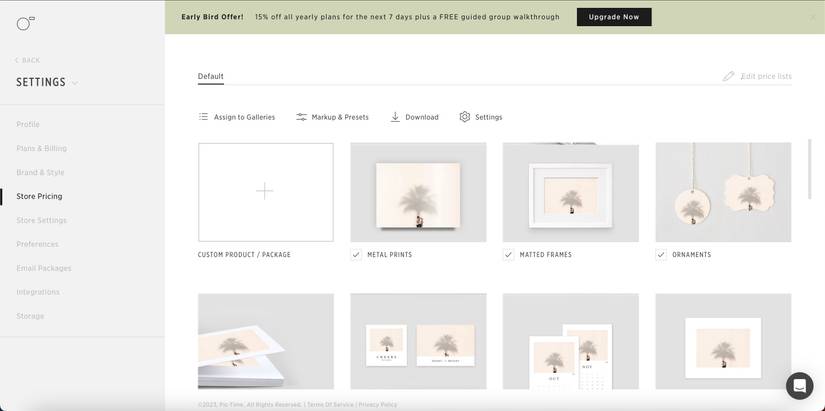This screenshot has width=825, height=411.
Task: Open Store Settings page
Action: [x=42, y=220]
